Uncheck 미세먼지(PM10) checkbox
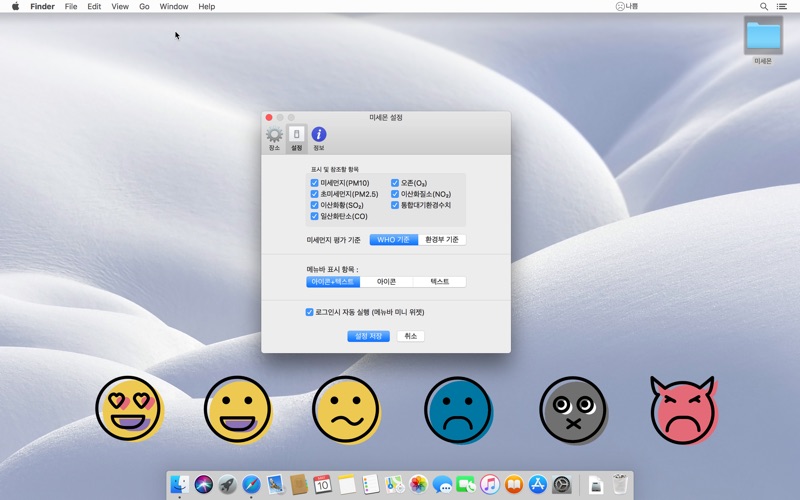800x500 pixels. (x=314, y=183)
